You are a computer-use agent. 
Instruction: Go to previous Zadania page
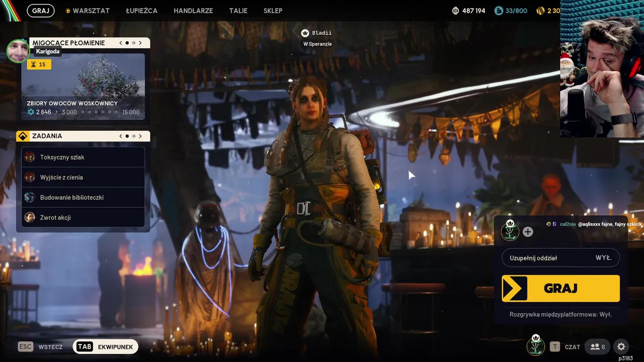coord(121,136)
